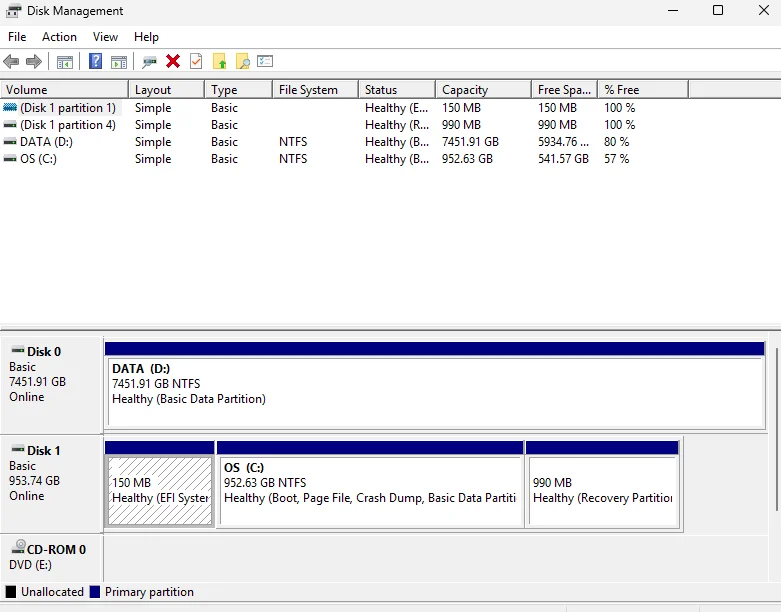781x612 pixels.
Task: Click the Disk 0 label panel
Action: tap(52, 384)
